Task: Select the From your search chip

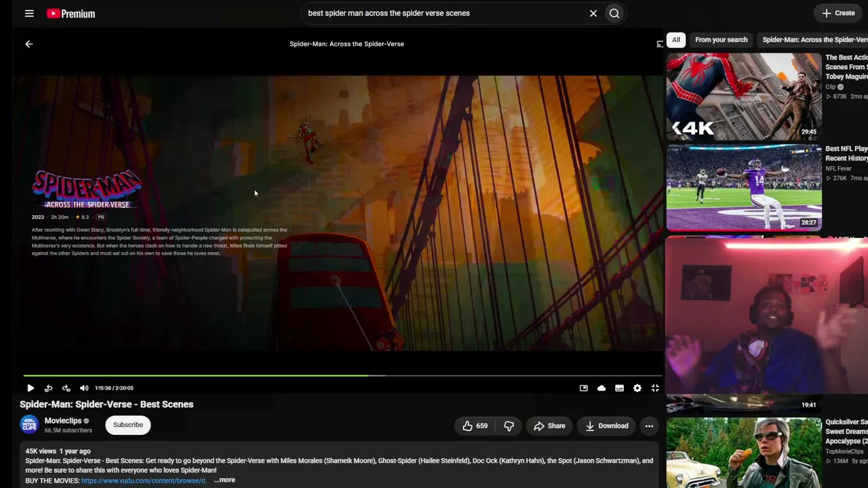Action: pyautogui.click(x=722, y=40)
